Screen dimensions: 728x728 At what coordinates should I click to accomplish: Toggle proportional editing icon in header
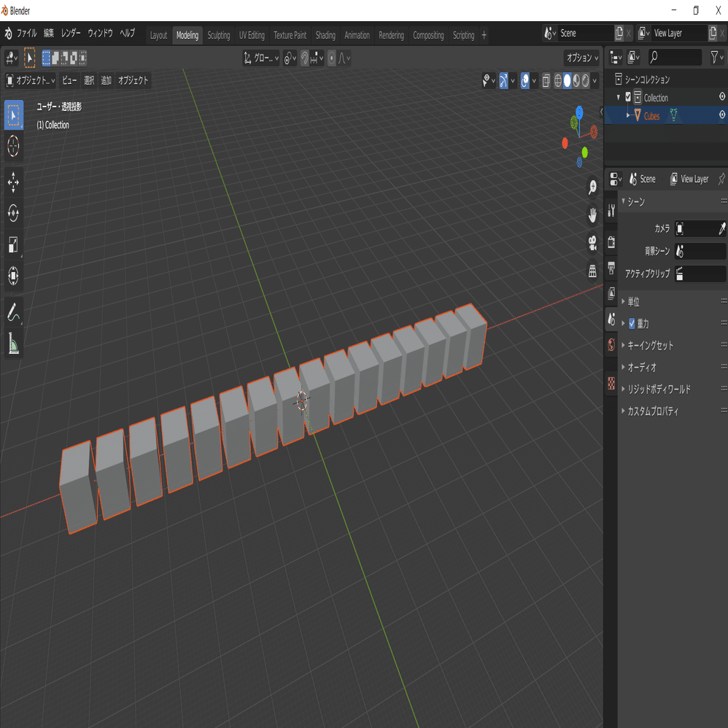(331, 58)
